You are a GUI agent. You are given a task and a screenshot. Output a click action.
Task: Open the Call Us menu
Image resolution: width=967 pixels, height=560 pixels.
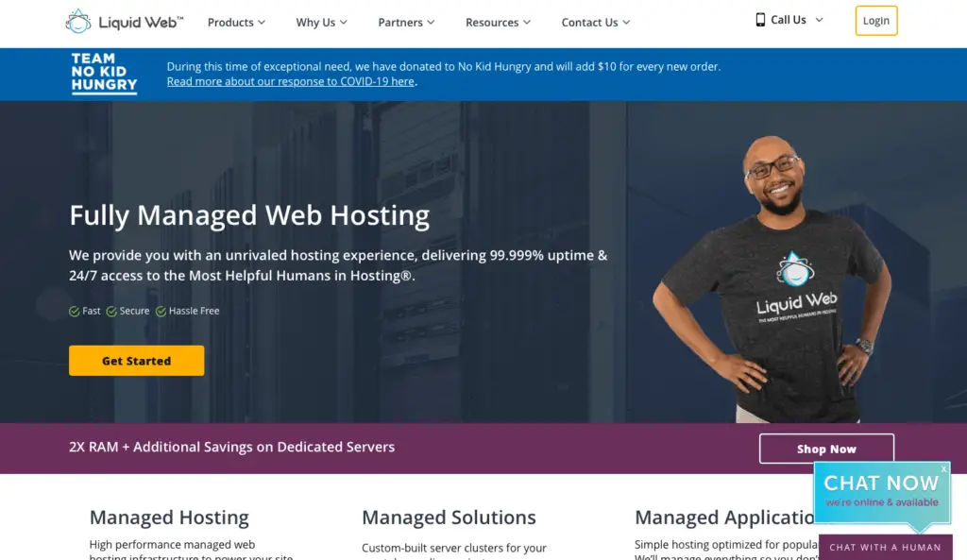point(789,20)
